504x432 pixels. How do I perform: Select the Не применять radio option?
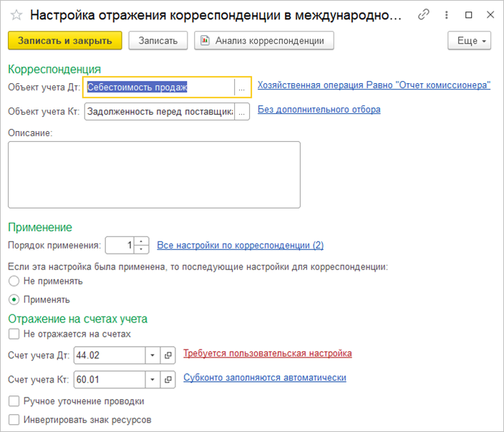14,282
